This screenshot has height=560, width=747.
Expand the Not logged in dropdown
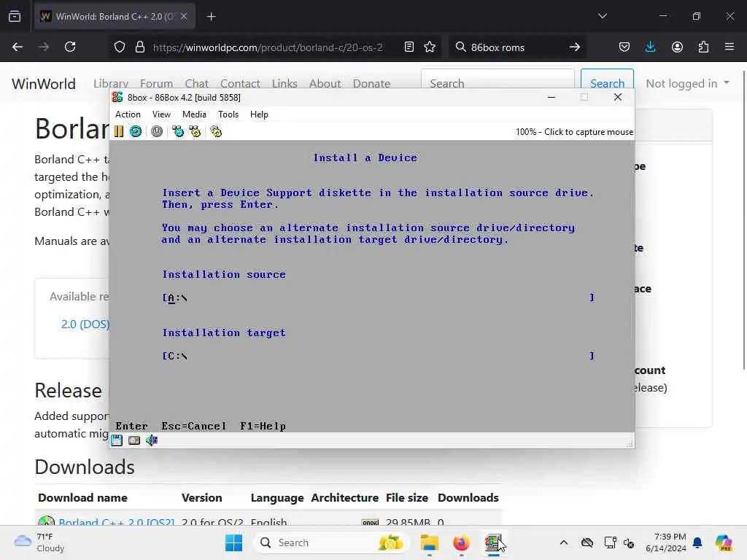point(687,83)
